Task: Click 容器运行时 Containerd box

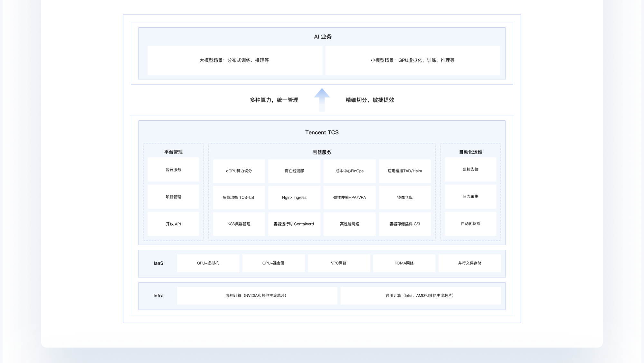Action: click(294, 224)
